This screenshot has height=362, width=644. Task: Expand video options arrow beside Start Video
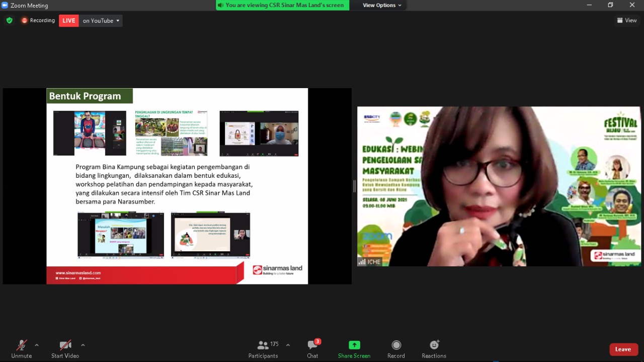[83, 345]
